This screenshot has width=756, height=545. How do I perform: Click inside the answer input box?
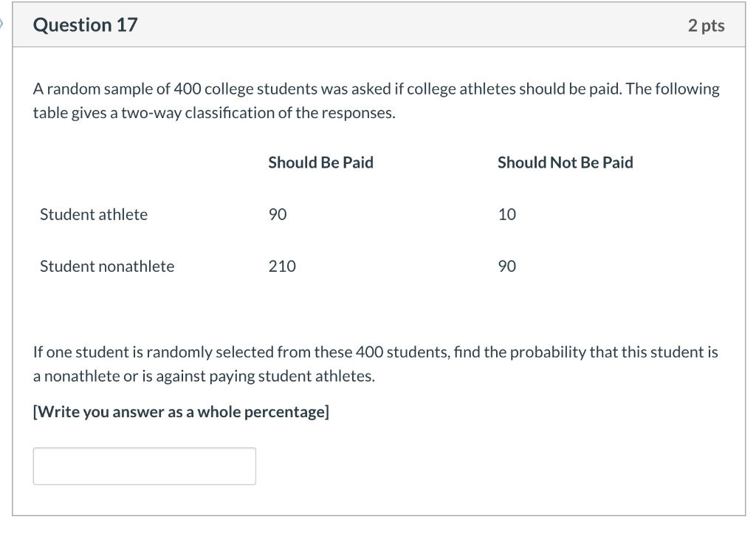click(x=144, y=466)
